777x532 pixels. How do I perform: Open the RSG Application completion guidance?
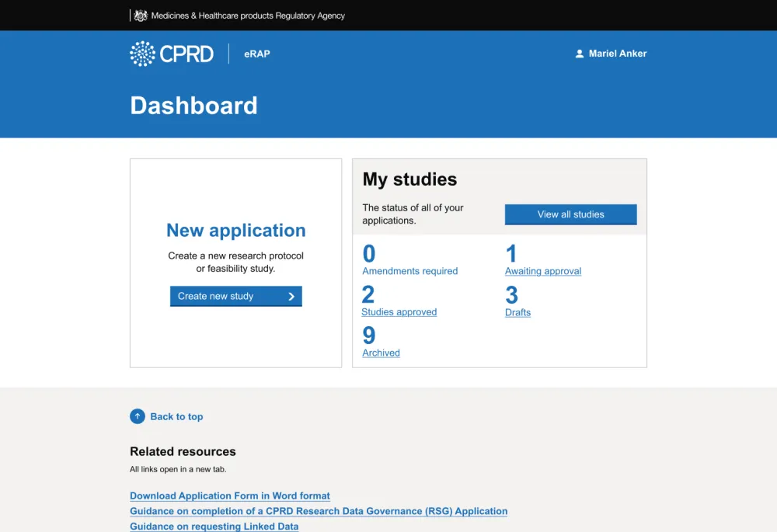pyautogui.click(x=318, y=511)
